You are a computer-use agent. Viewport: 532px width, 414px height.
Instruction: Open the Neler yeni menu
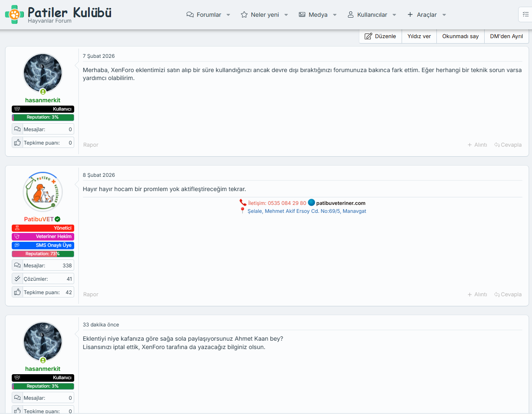point(260,15)
